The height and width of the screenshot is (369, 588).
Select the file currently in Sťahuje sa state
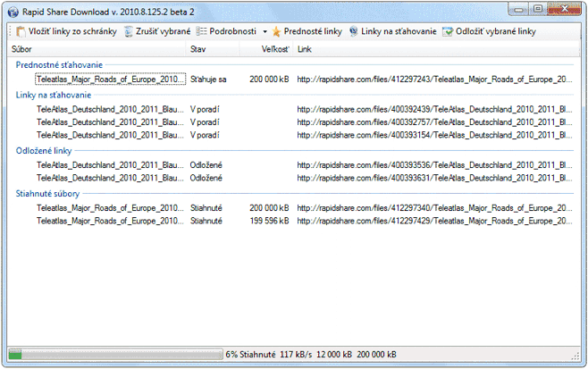(111, 80)
